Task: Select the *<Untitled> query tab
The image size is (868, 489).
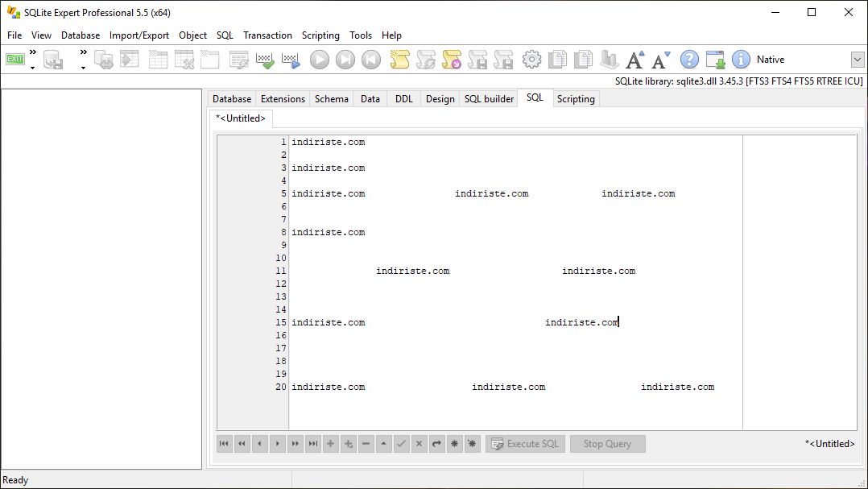Action: click(241, 118)
